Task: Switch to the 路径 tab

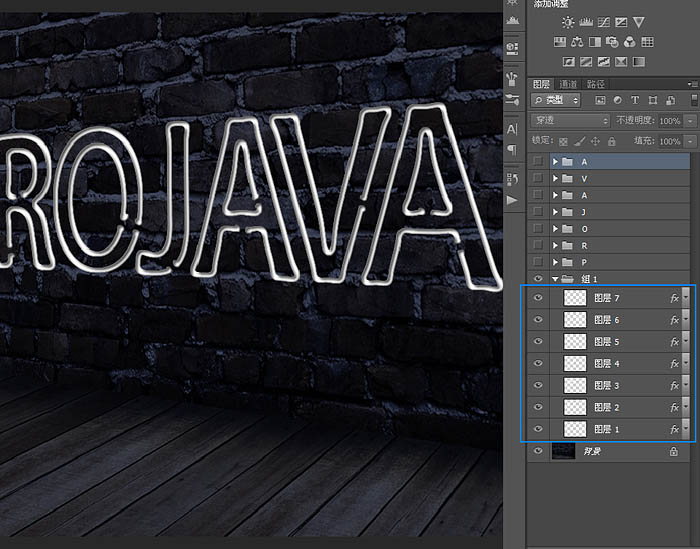Action: click(x=595, y=84)
